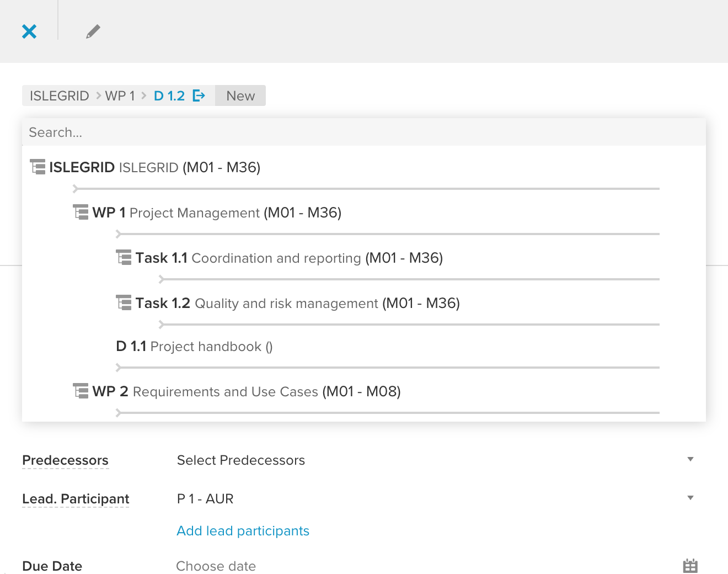The width and height of the screenshot is (728, 574).
Task: Go to WP 1 in the breadcrumb
Action: 120,95
